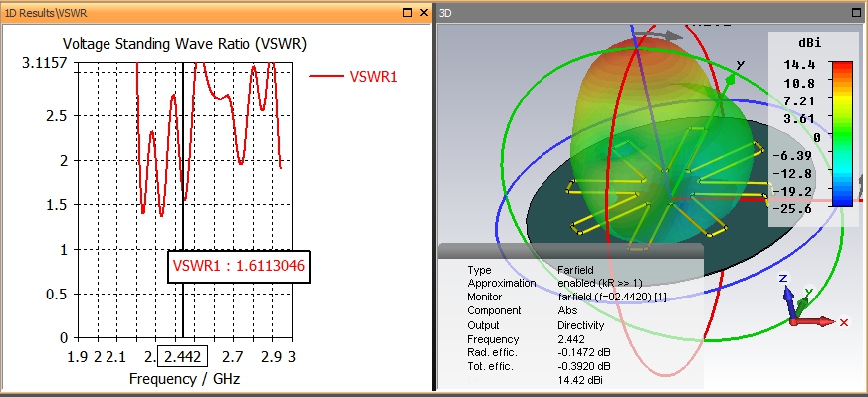Click the Component Abs value

(567, 310)
